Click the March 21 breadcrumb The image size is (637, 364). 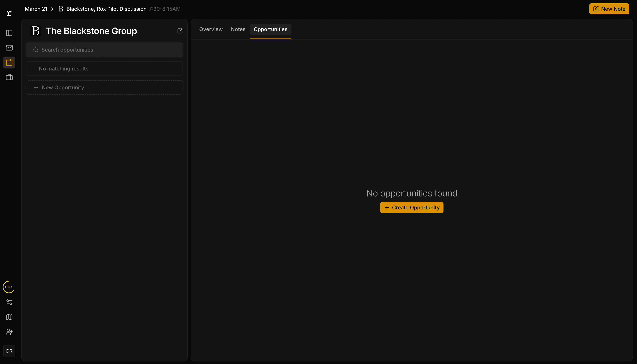click(x=36, y=9)
